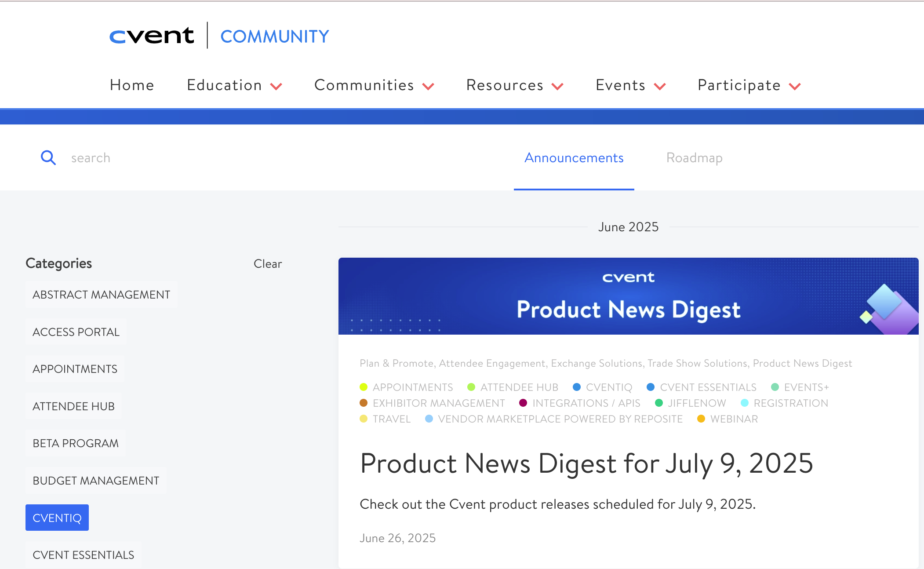Open the Events menu label

[x=620, y=85]
